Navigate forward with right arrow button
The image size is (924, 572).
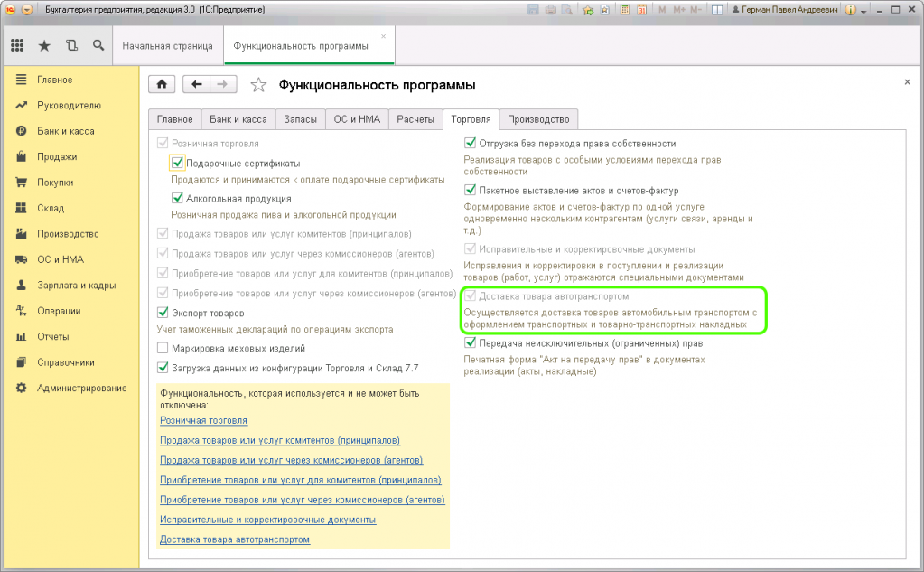click(223, 84)
